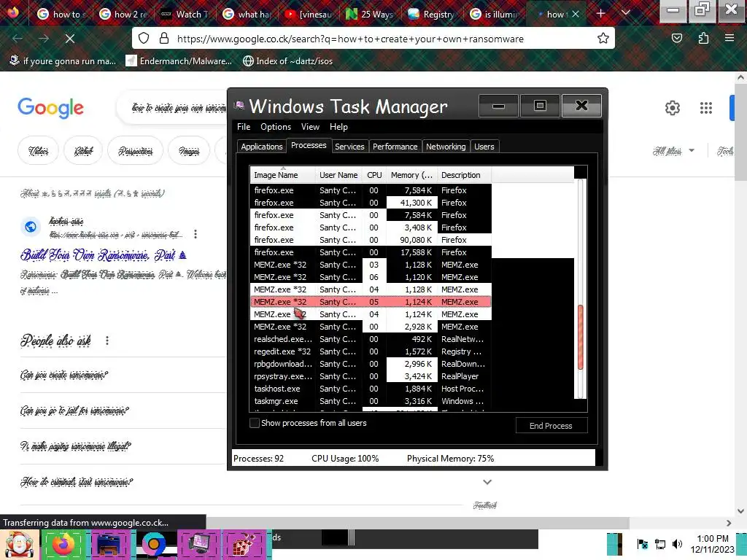Sort processes by CPU column header
Viewport: 747px width, 560px height.
374,175
